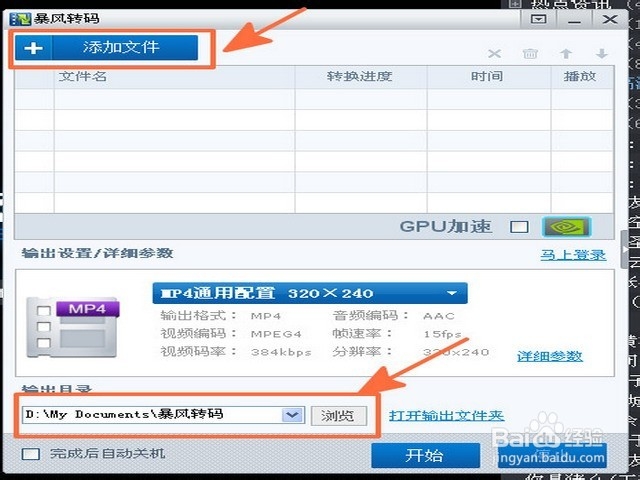The height and width of the screenshot is (480, 640).
Task: Toggle 完成后自动关机 checkbox
Action: pyautogui.click(x=31, y=454)
